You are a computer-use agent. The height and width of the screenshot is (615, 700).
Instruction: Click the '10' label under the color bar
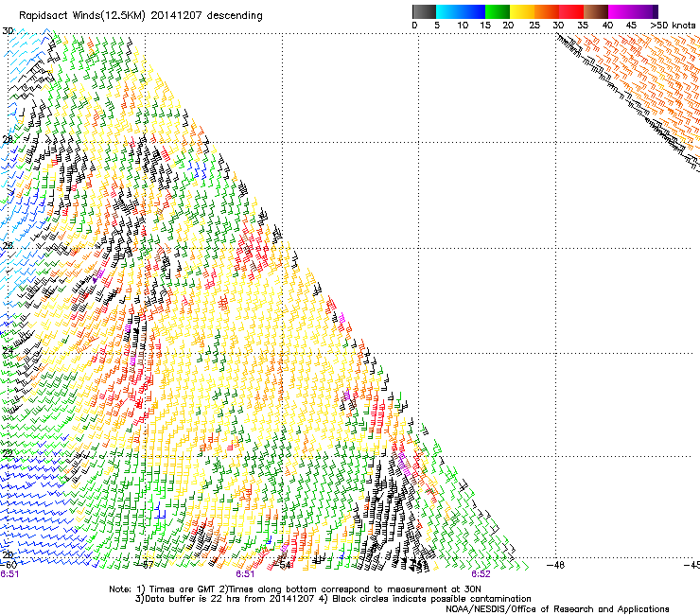point(463,26)
